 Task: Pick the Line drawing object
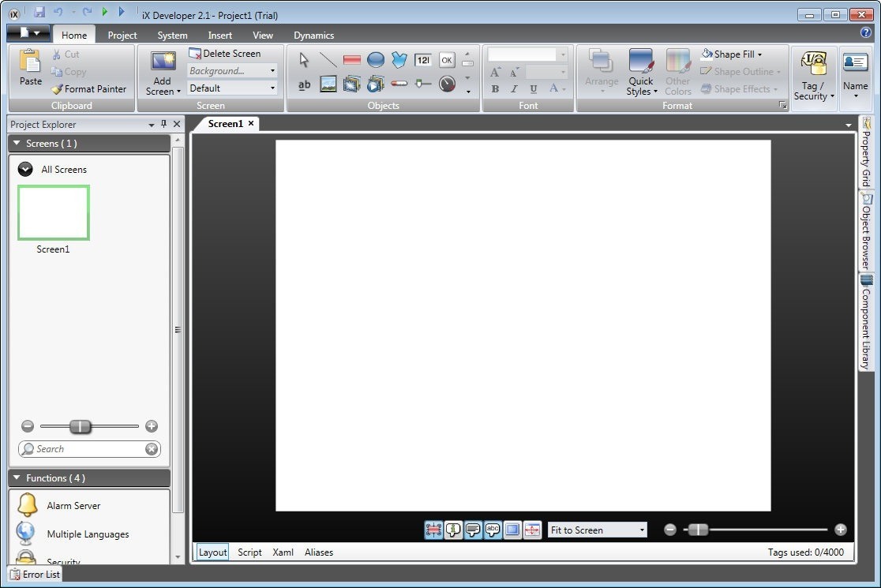(x=328, y=59)
